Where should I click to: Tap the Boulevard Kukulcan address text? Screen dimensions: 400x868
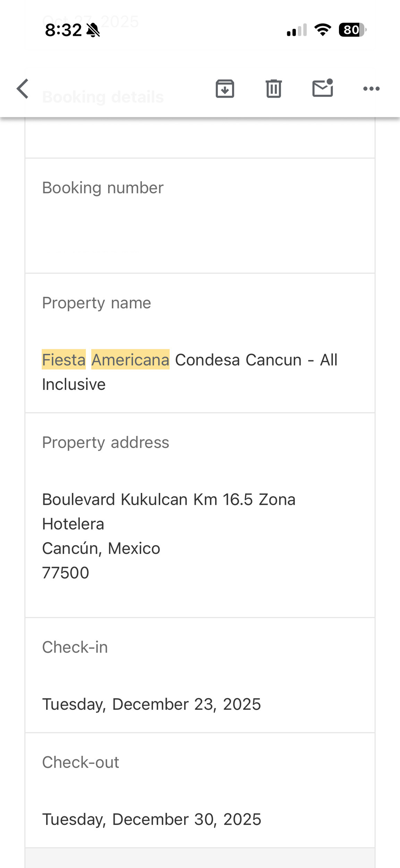[x=169, y=500]
